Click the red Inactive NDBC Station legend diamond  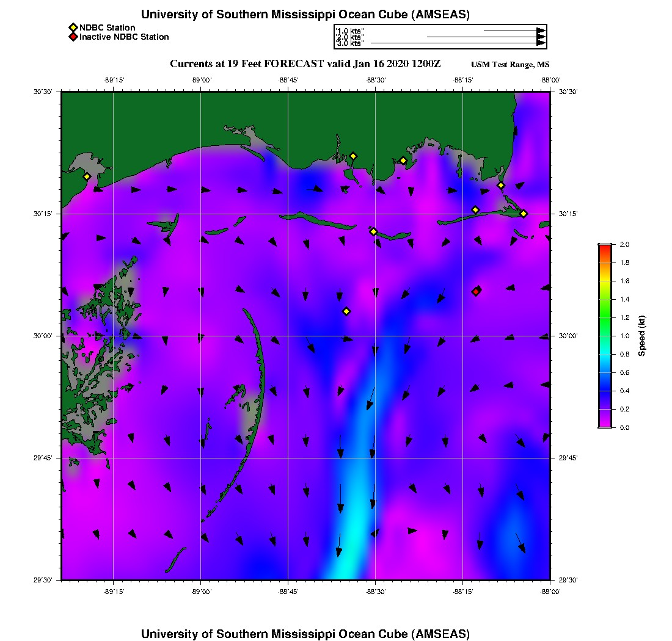(x=73, y=37)
